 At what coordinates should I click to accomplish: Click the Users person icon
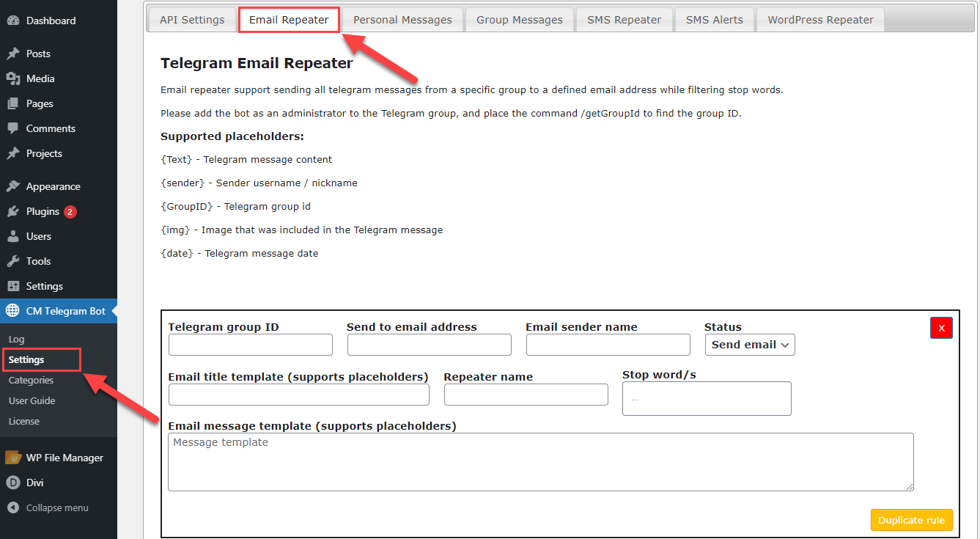pyautogui.click(x=12, y=236)
